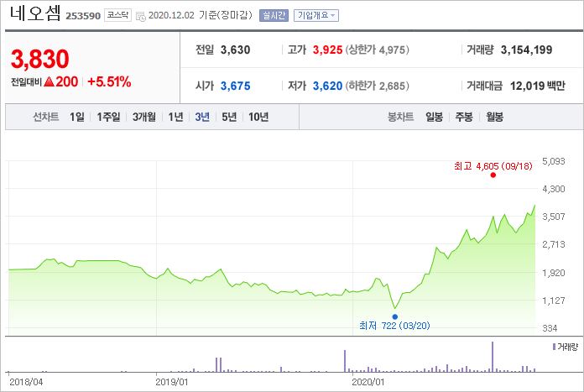The height and width of the screenshot is (392, 584).
Task: Select the 1일 line chart tab
Action: pyautogui.click(x=77, y=117)
